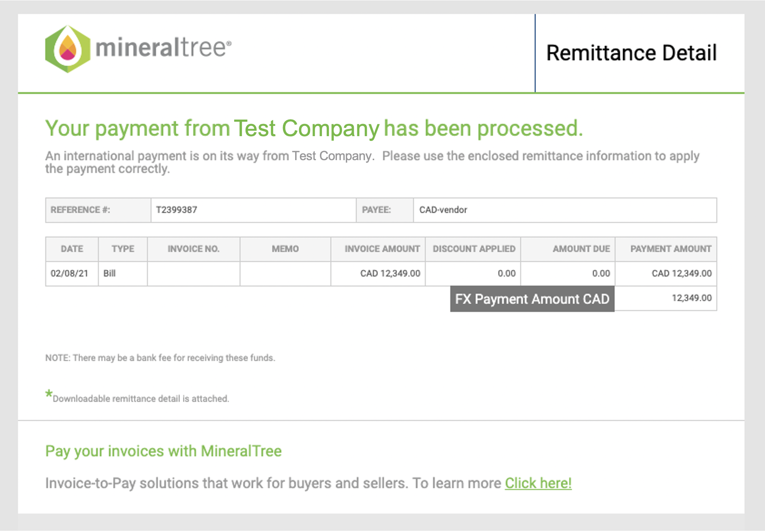Select the 'Remittance Detail' title
The image size is (765, 532).
631,53
